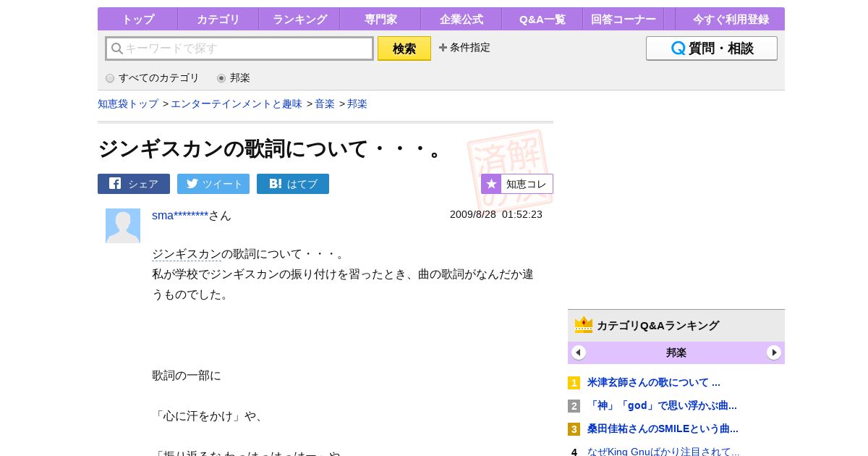Screen dimensions: 868x456
Task: Click the post timestamp 2009/8/28 01:52:23
Action: pyautogui.click(x=496, y=214)
